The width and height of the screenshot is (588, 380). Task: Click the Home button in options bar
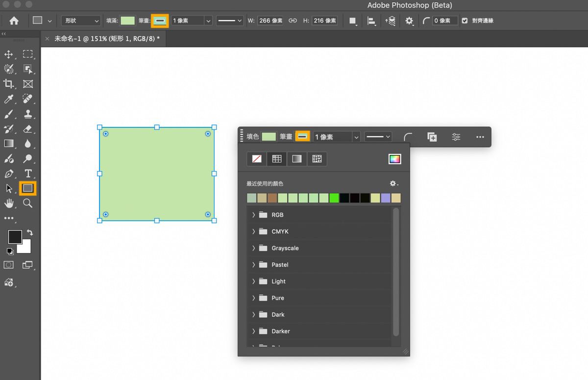pyautogui.click(x=14, y=21)
